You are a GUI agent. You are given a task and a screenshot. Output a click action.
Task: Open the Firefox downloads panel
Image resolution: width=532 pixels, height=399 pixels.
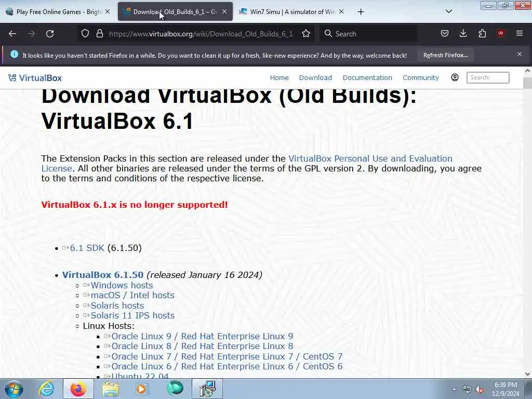(x=463, y=33)
